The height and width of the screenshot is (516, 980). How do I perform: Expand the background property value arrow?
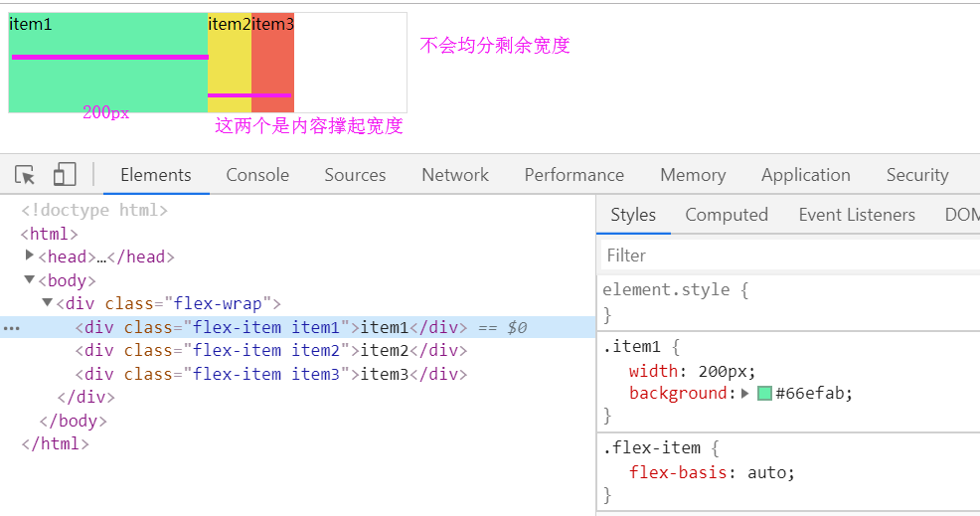pos(745,393)
